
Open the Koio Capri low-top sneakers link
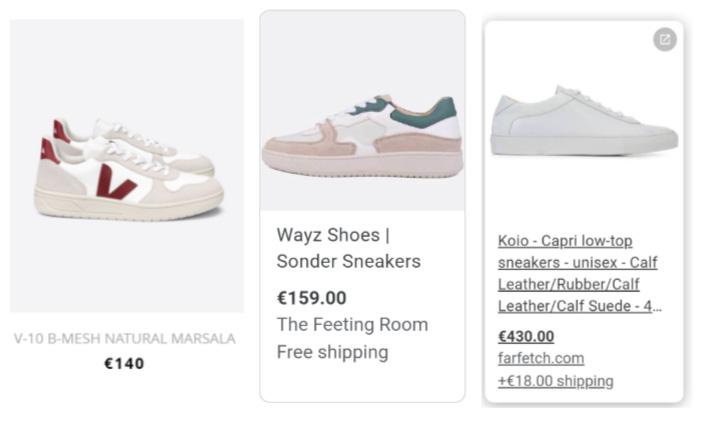565,241
